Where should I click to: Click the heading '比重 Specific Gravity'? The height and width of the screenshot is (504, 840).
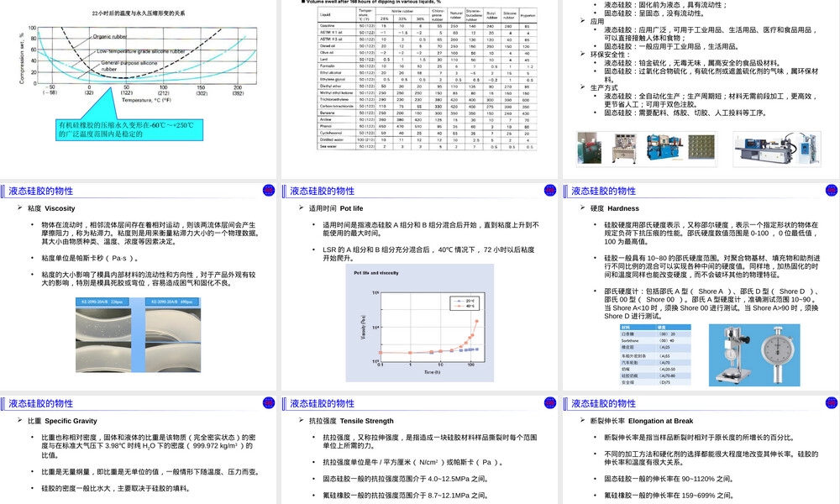[x=63, y=421]
